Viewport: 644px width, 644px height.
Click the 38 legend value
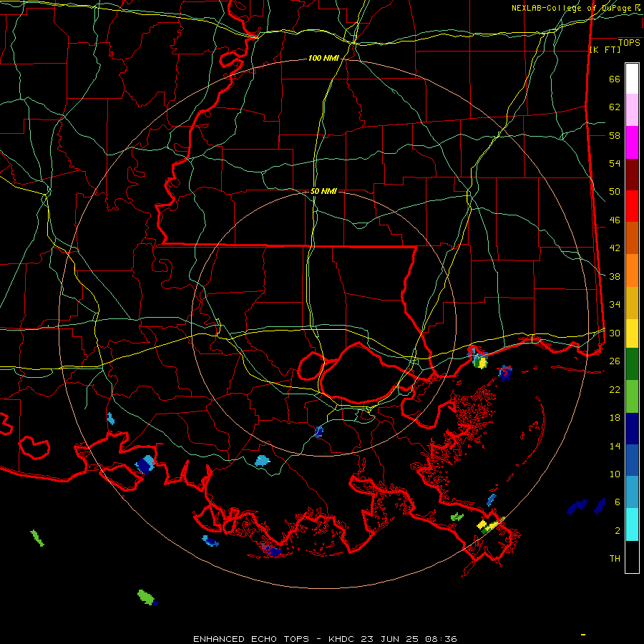[615, 276]
